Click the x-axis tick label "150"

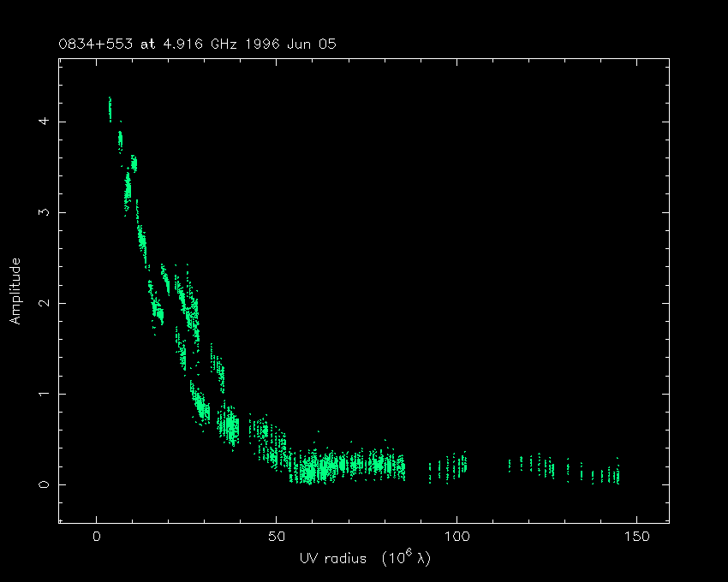636,537
